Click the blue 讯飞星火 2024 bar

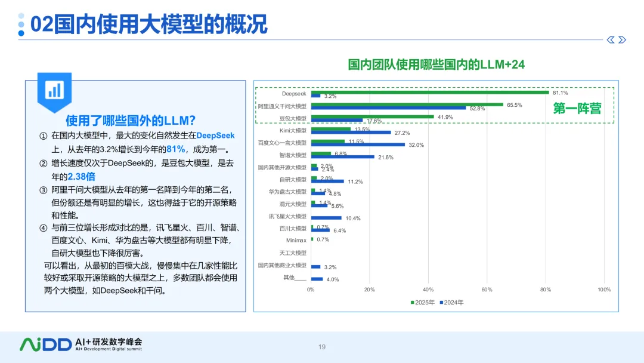pyautogui.click(x=327, y=218)
